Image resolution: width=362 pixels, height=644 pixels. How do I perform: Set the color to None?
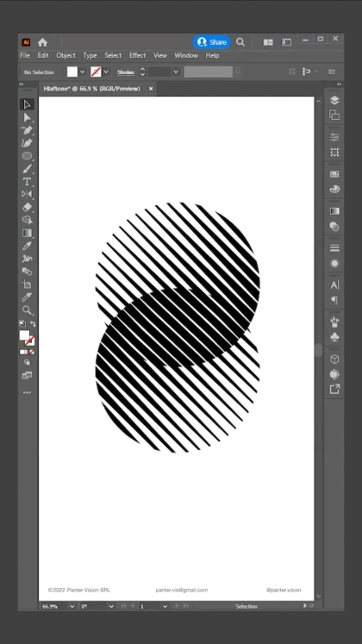32,352
